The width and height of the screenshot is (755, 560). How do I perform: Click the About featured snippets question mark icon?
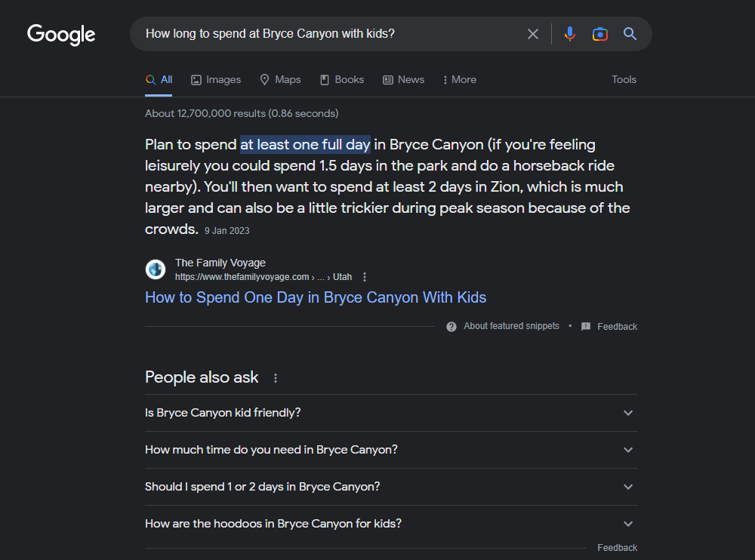coord(451,327)
